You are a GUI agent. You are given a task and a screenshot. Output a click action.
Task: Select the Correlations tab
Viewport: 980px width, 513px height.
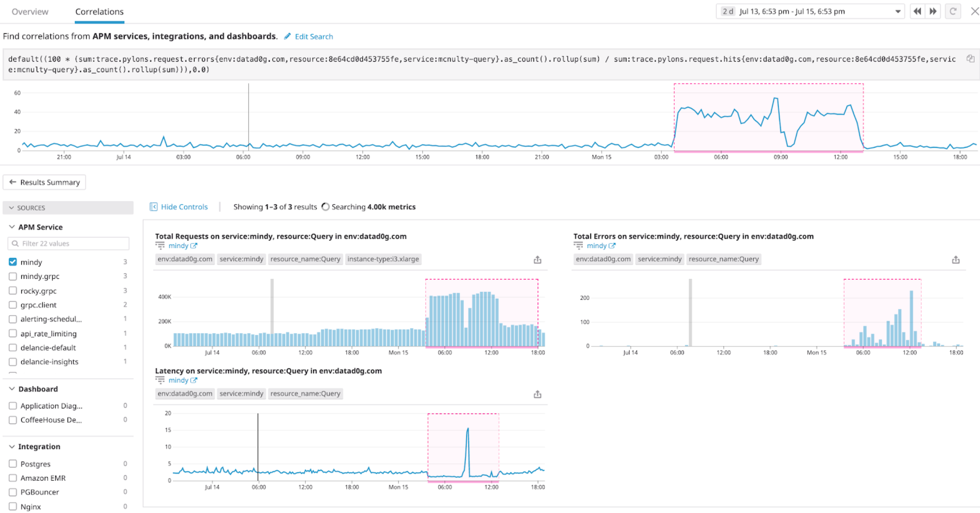(99, 12)
